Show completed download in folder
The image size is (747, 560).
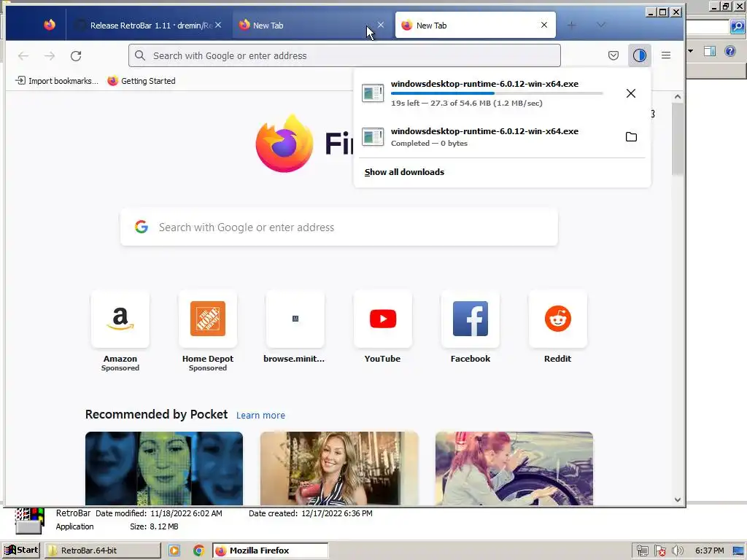[x=631, y=137]
